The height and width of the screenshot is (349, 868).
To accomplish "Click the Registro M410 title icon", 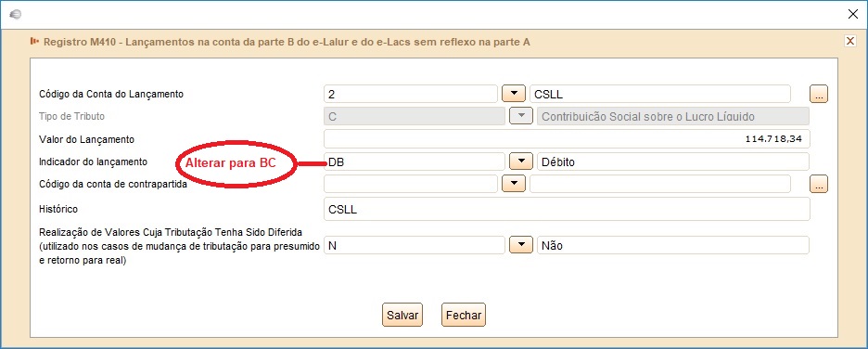I will click(x=35, y=41).
